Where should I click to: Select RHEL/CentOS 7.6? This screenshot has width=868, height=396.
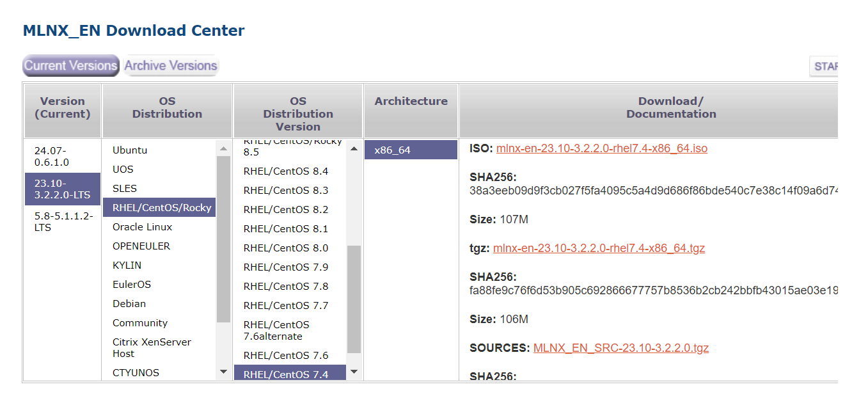(x=290, y=355)
